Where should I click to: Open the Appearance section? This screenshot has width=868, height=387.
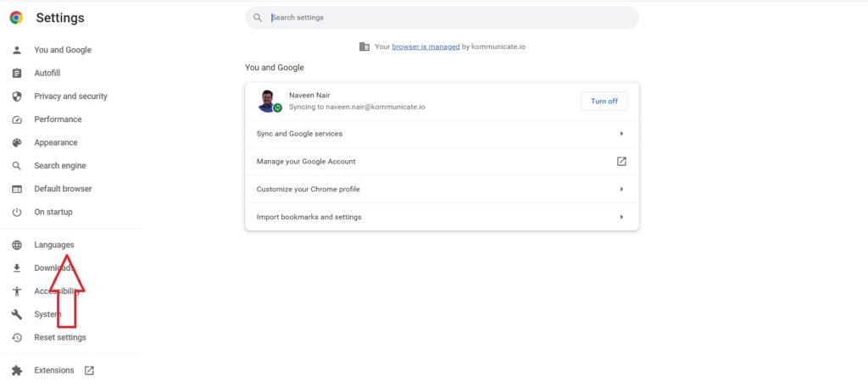point(56,142)
